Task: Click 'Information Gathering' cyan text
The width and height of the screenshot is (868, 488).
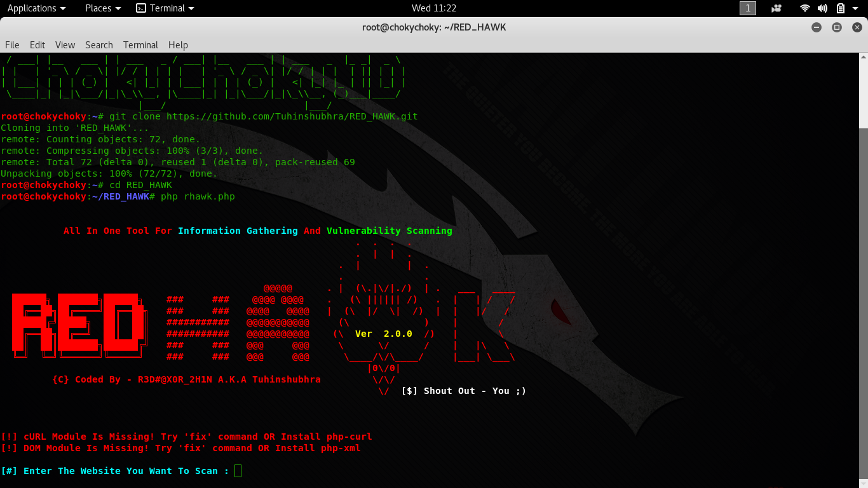Action: (238, 231)
